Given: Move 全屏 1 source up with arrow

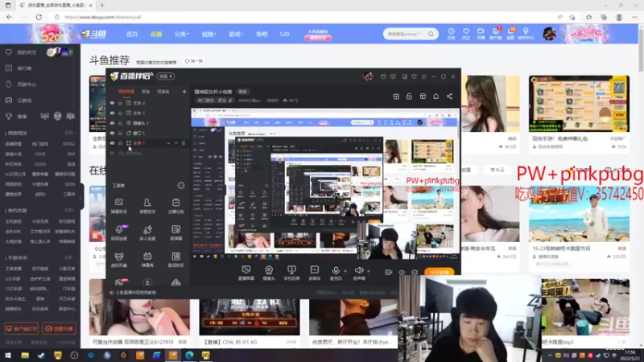Looking at the screenshot, I should 168,143.
